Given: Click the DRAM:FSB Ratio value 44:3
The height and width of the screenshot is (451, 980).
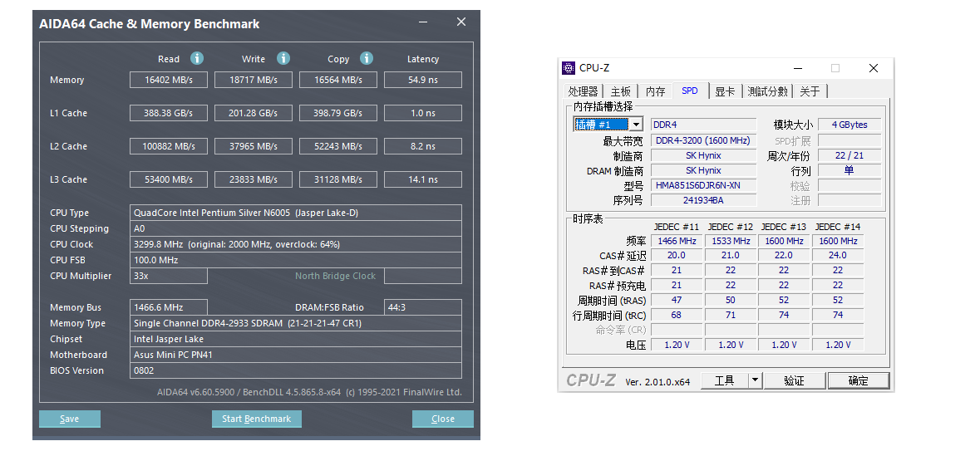Looking at the screenshot, I should 423,307.
